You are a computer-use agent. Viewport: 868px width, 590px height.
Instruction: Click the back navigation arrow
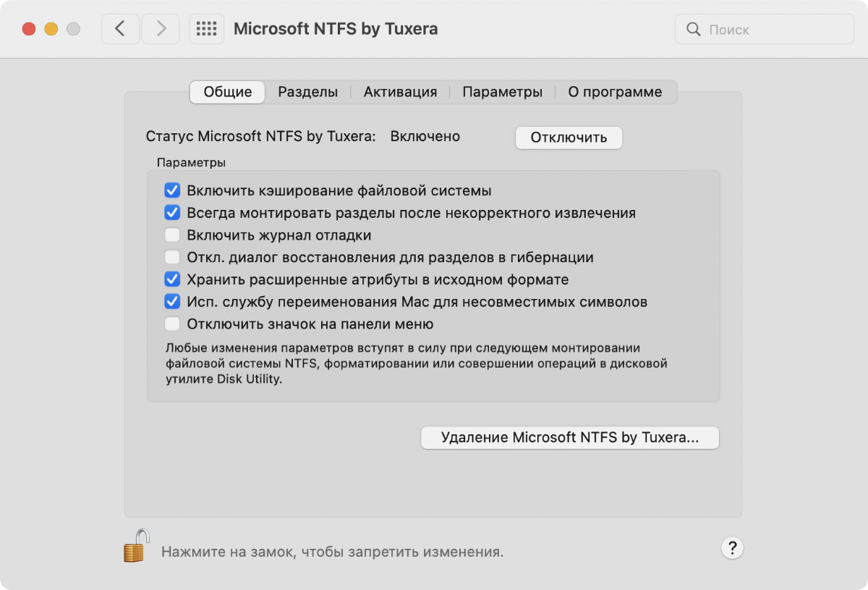(x=120, y=29)
